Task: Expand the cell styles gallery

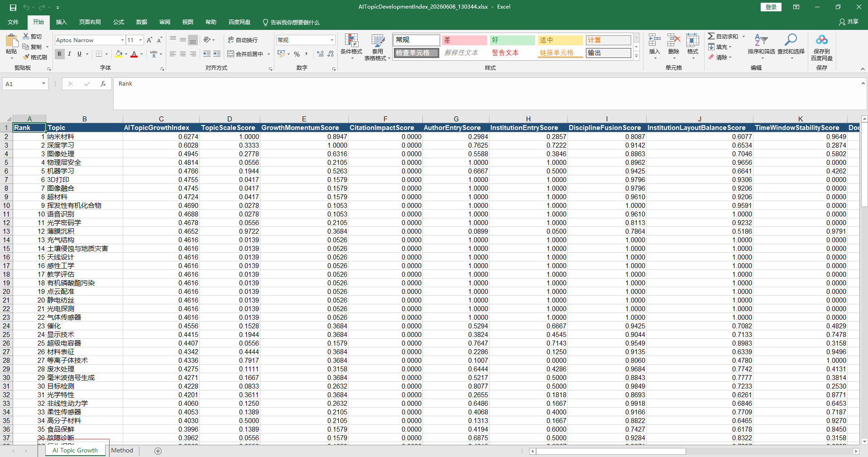Action: tap(636, 56)
